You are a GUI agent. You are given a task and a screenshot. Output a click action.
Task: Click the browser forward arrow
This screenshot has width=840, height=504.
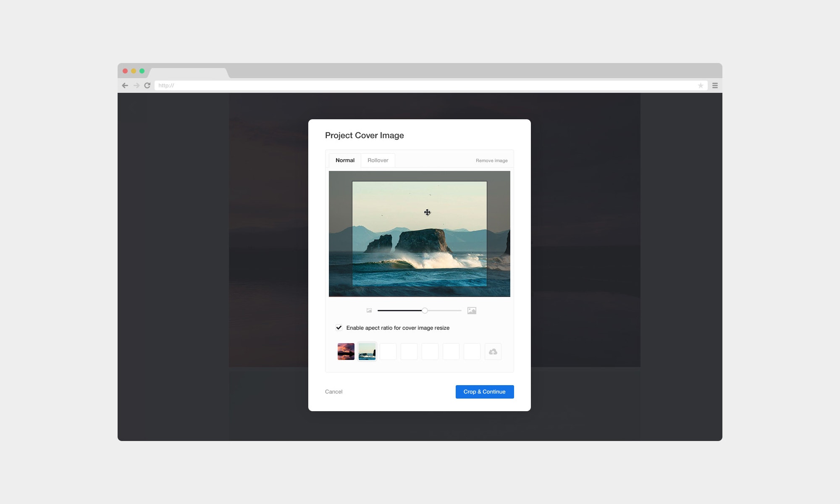pyautogui.click(x=136, y=86)
